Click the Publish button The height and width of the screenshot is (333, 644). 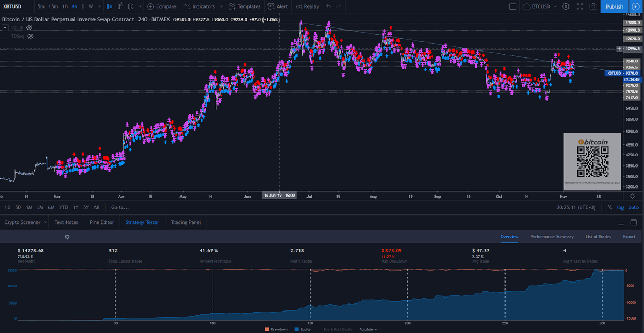pyautogui.click(x=614, y=6)
